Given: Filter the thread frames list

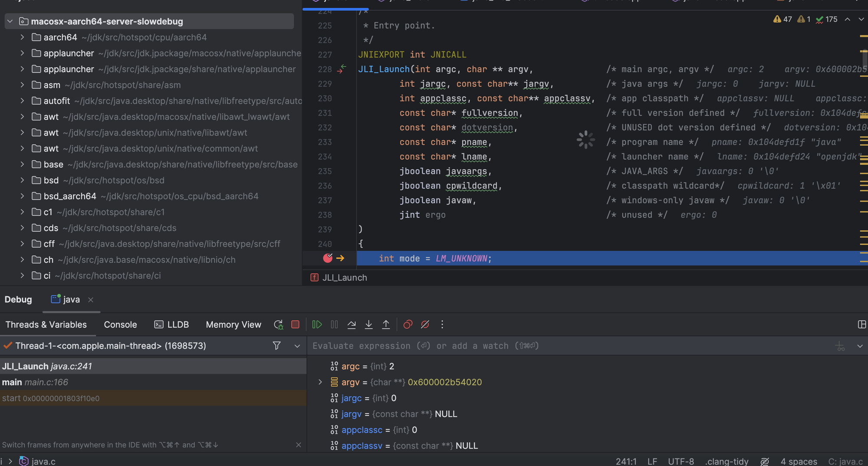Looking at the screenshot, I should tap(276, 346).
